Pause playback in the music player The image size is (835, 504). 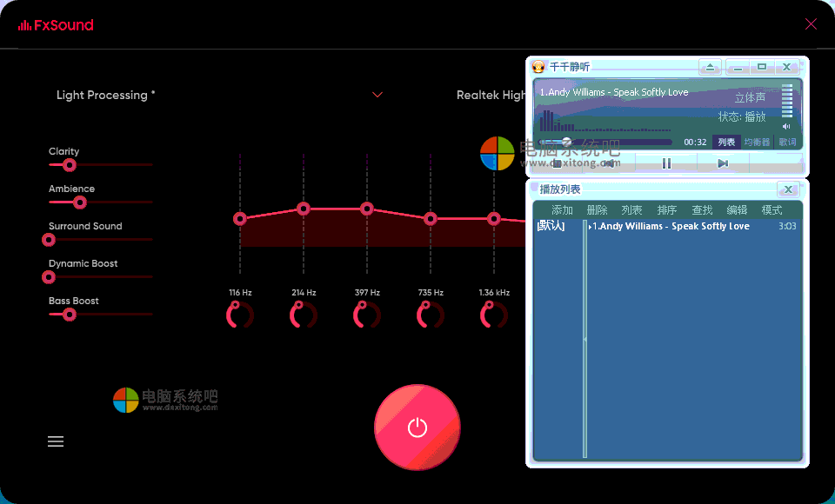(x=666, y=163)
